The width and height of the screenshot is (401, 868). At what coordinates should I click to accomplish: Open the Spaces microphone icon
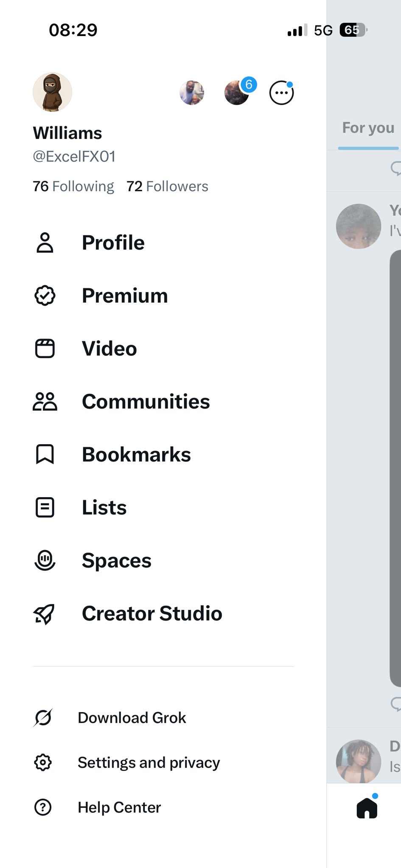coord(45,560)
